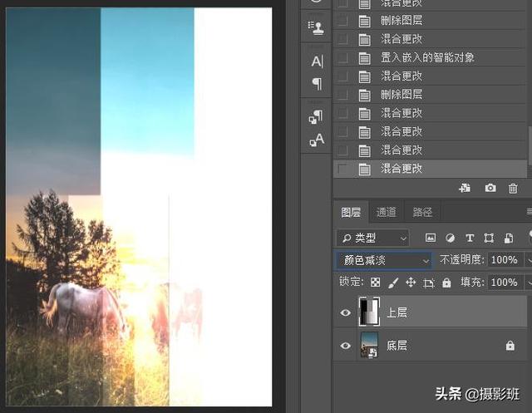
Task: Click the 填充 100% value field
Action: click(505, 282)
